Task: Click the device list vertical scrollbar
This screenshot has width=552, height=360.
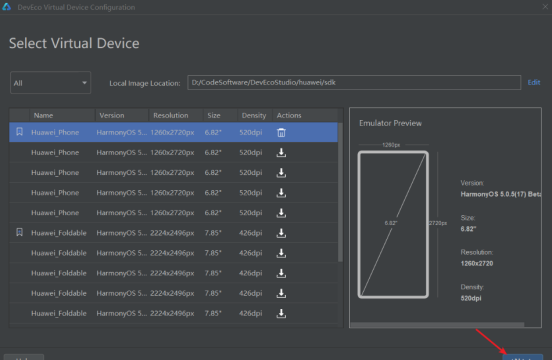Action: point(340,192)
